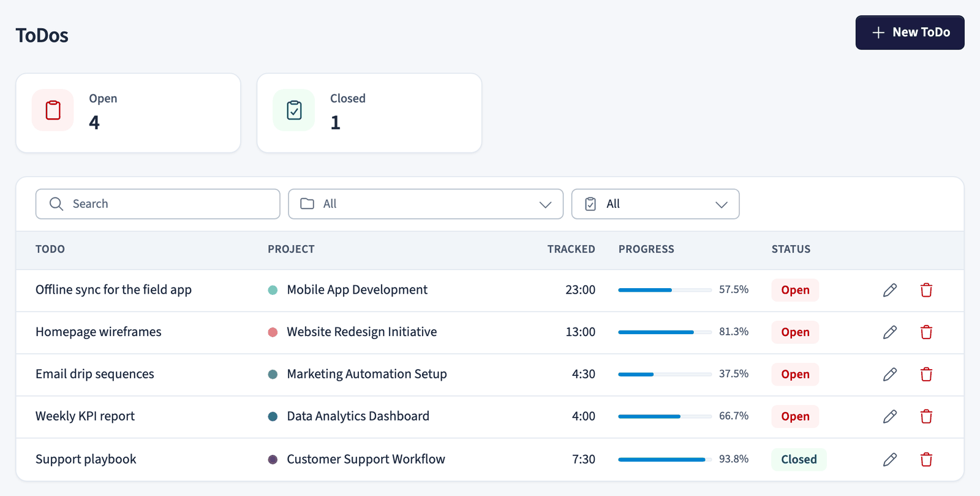Click the TRACKED column header
Screen dimensions: 980x496
(571, 250)
